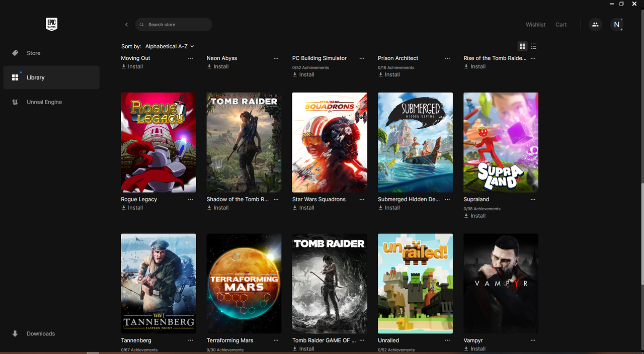The height and width of the screenshot is (354, 644).
Task: Open the Vampyr cover art
Action: click(501, 284)
